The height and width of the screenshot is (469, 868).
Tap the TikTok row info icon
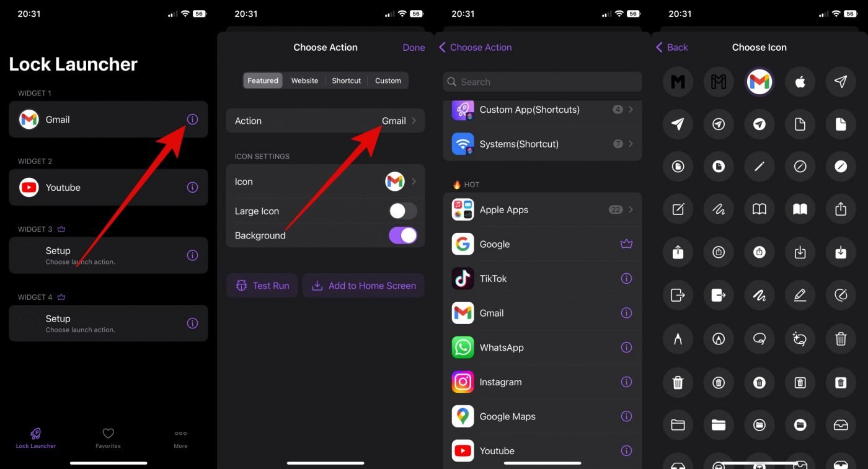tap(626, 279)
